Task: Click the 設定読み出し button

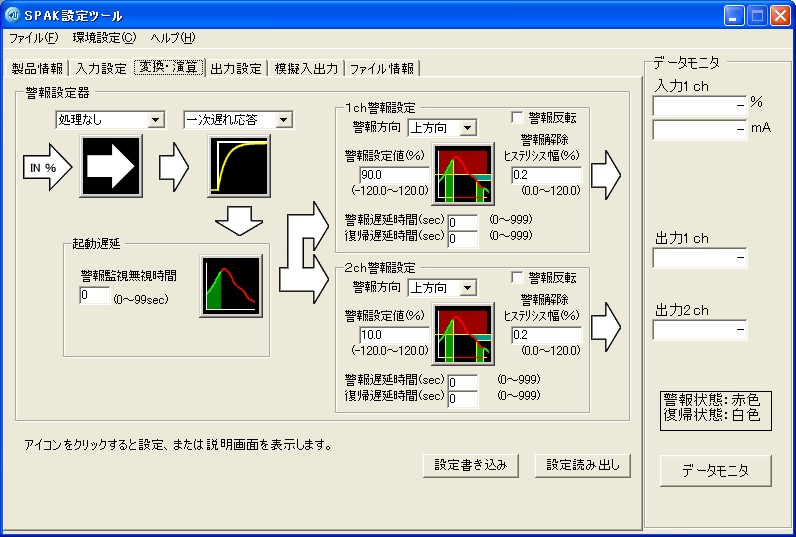Action: (x=583, y=465)
